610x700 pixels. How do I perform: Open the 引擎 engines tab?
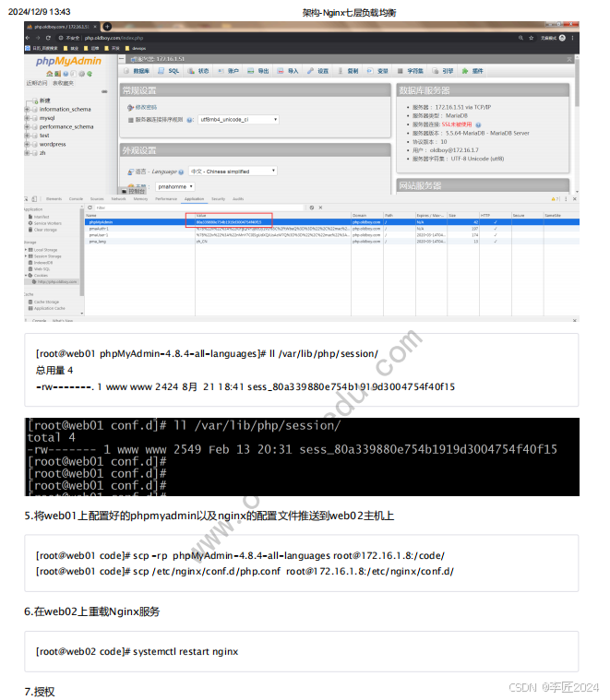tap(443, 71)
